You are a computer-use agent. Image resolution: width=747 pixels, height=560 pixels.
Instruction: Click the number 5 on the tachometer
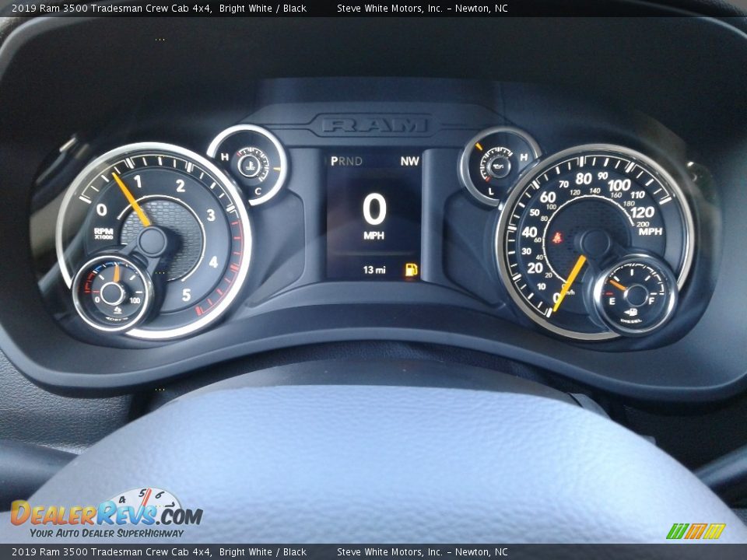(186, 295)
